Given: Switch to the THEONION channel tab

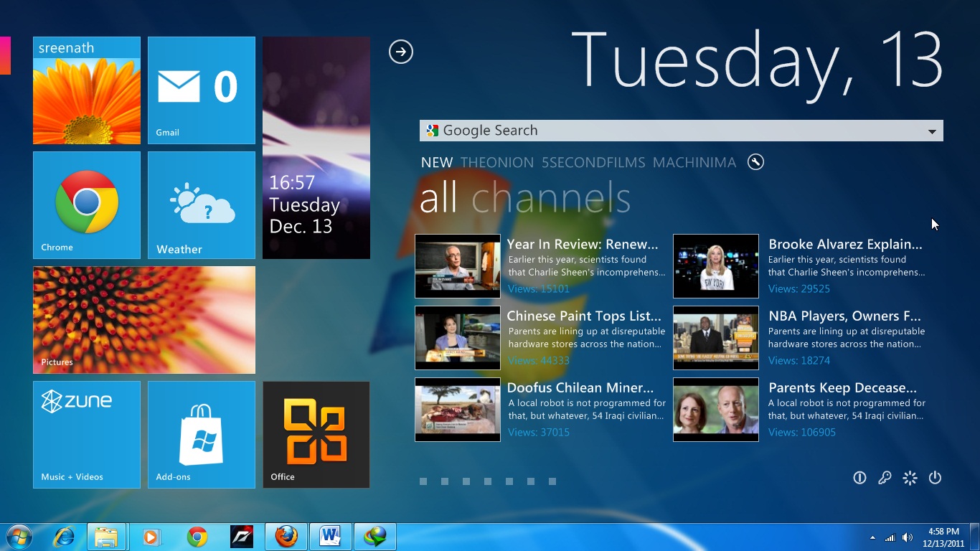Looking at the screenshot, I should [x=497, y=163].
